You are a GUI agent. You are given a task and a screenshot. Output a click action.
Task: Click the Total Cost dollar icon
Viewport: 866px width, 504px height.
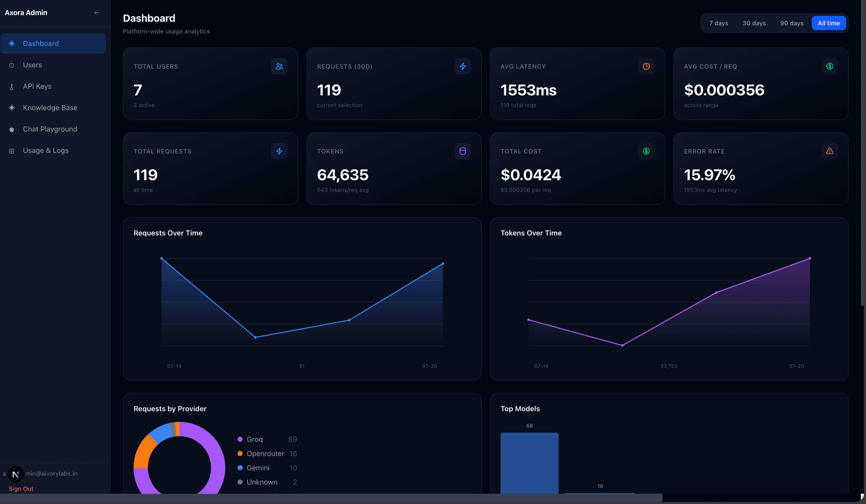pyautogui.click(x=646, y=151)
